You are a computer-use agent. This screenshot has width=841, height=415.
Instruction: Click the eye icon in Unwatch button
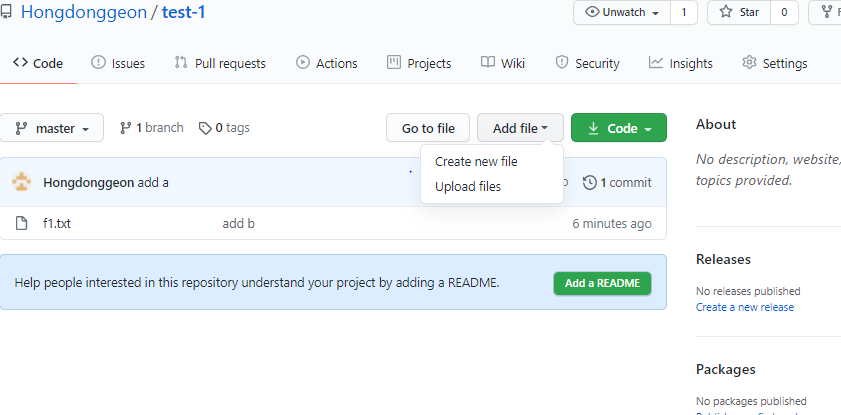592,12
